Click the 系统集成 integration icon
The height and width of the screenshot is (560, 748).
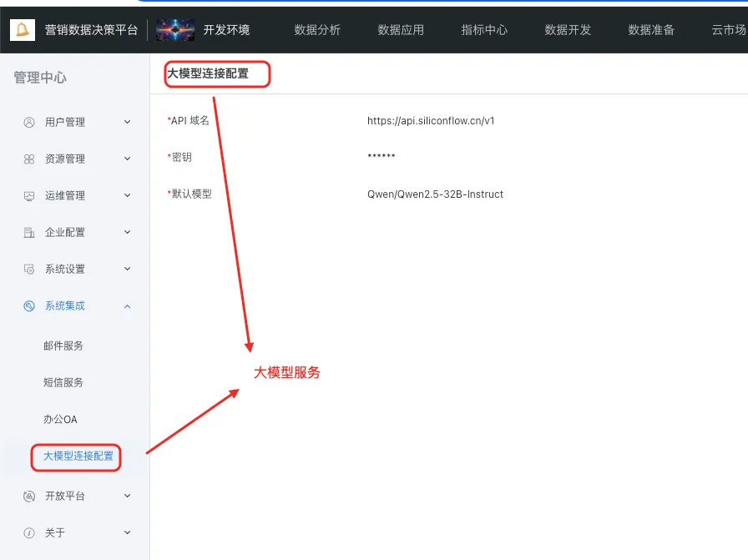coord(29,306)
